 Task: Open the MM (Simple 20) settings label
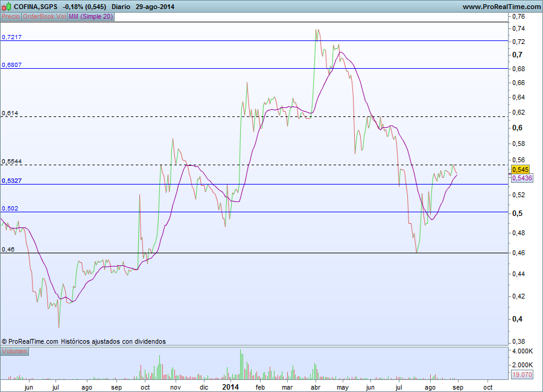pyautogui.click(x=91, y=17)
